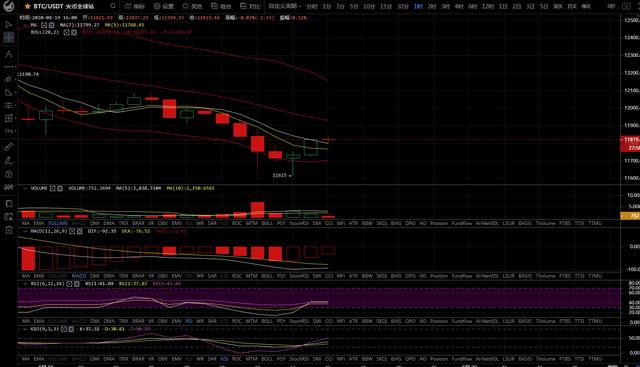This screenshot has width=640, height=367.
Task: Select the triangle shape tool
Action: coord(9,92)
